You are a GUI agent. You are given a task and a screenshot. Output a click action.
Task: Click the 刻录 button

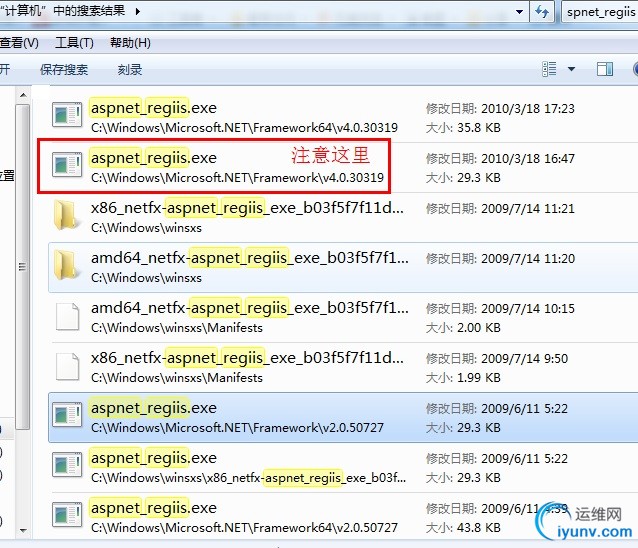pyautogui.click(x=130, y=70)
